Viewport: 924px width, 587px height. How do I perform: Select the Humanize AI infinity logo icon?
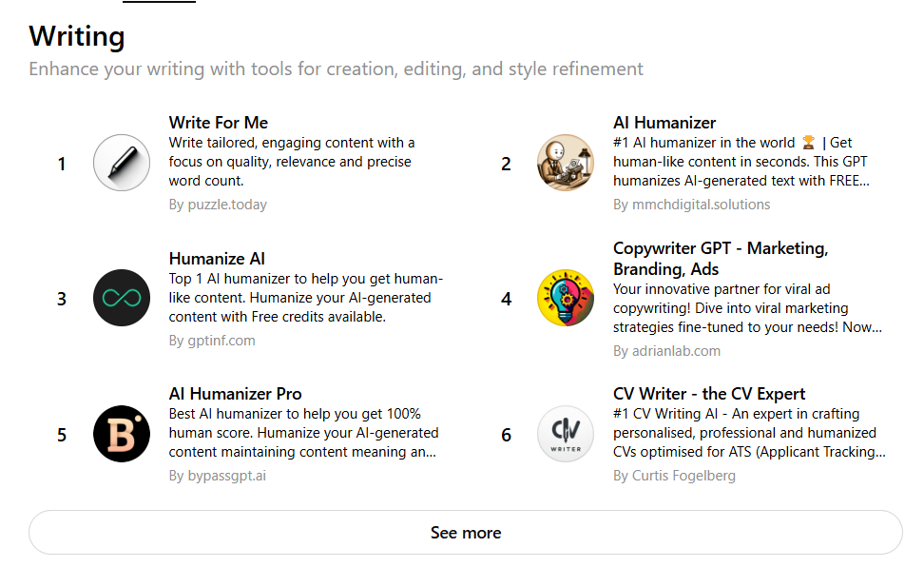122,298
